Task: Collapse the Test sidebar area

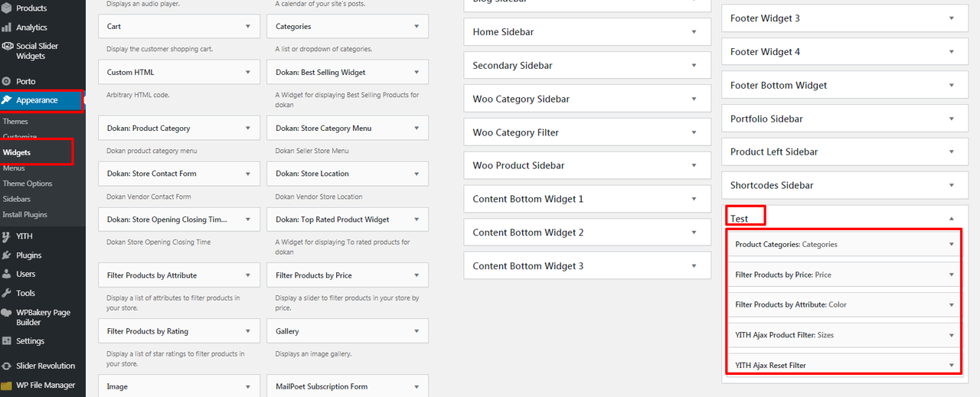Action: (952, 219)
